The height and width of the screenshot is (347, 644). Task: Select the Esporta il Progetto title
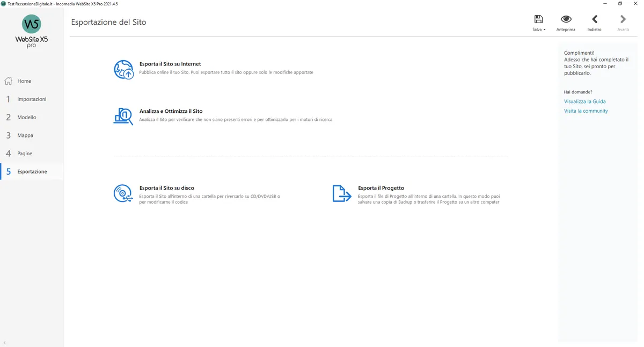pos(381,188)
